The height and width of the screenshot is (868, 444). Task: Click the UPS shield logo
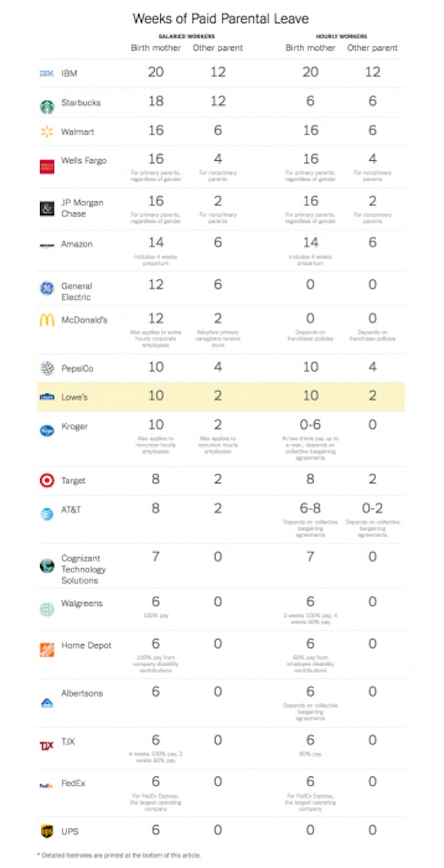coord(46,831)
